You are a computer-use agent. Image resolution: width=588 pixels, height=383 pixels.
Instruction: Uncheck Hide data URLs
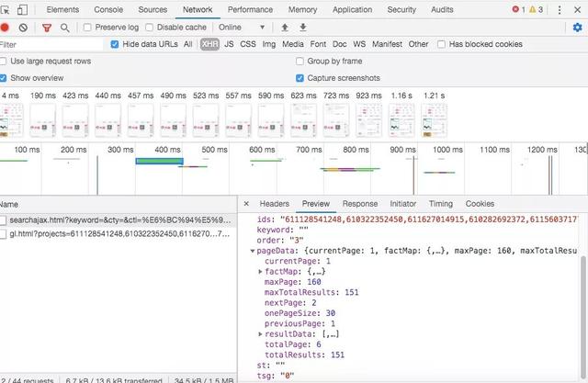coord(115,44)
